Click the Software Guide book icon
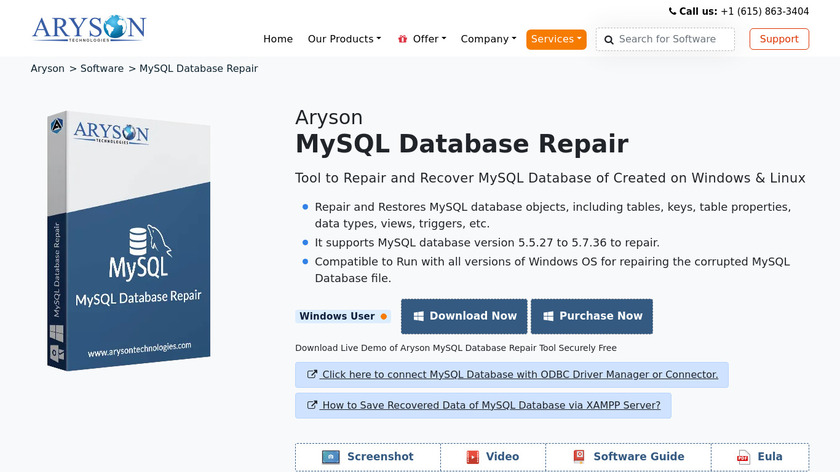Screen dimensions: 840x472 click(x=579, y=456)
